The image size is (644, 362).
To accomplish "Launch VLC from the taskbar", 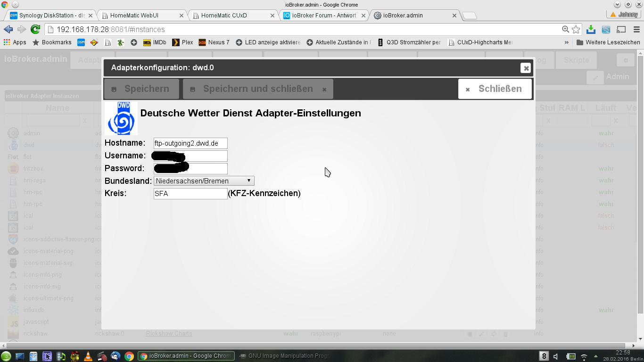I will [x=88, y=356].
